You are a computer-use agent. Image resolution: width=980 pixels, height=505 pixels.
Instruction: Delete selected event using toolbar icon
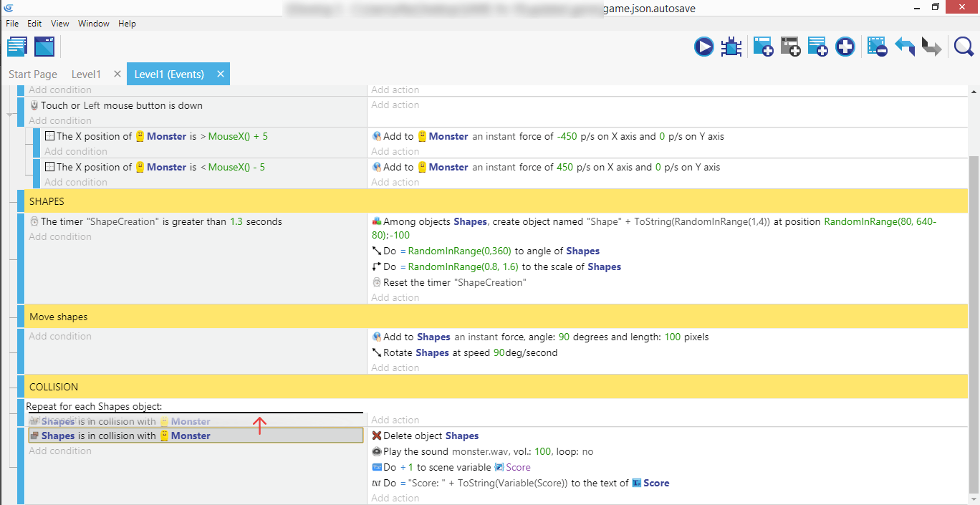click(877, 47)
